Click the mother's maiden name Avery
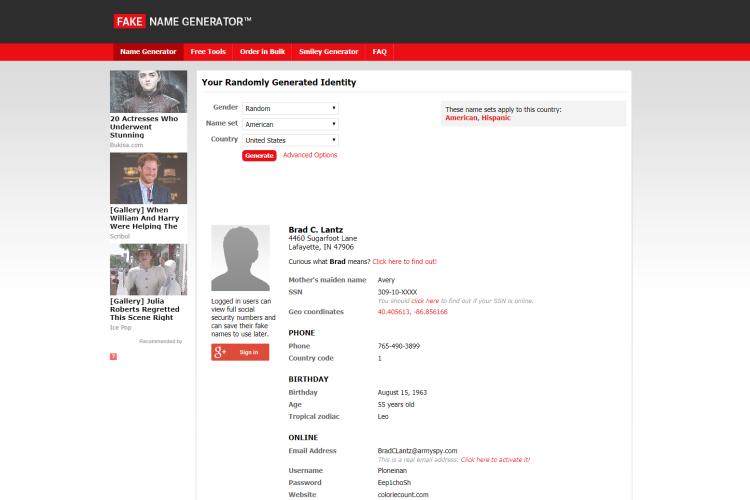The image size is (750, 500). coord(386,280)
